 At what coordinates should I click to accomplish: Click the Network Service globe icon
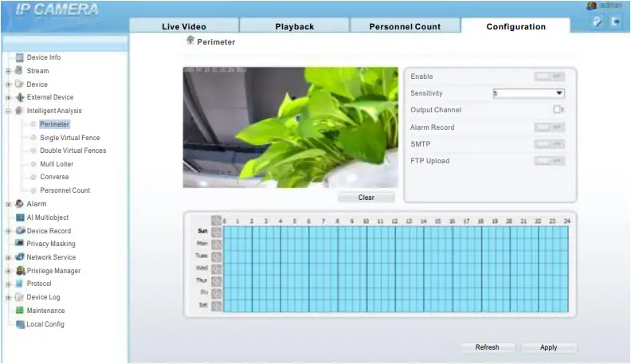[x=19, y=257]
